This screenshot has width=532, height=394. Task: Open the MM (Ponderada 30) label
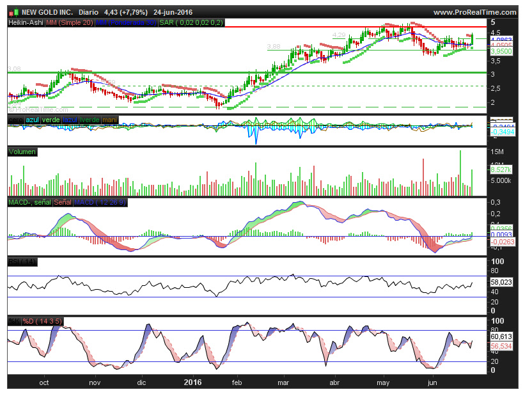[126, 23]
